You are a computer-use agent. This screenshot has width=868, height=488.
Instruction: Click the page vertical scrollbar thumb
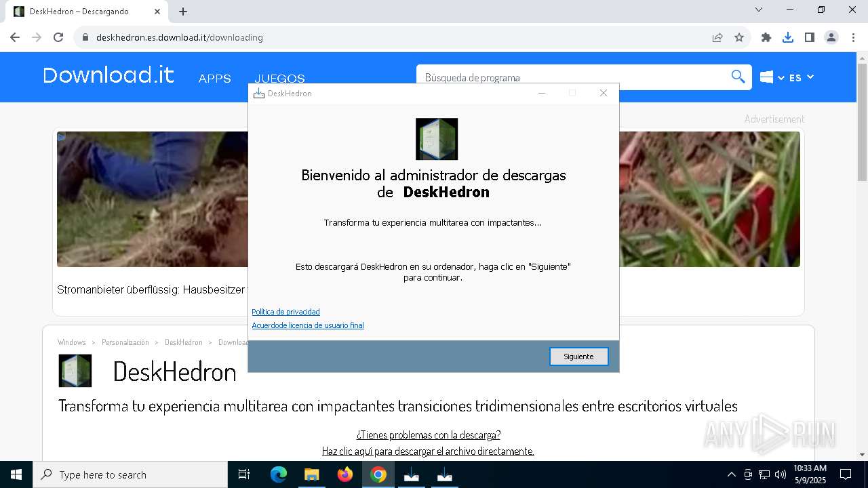[x=862, y=122]
